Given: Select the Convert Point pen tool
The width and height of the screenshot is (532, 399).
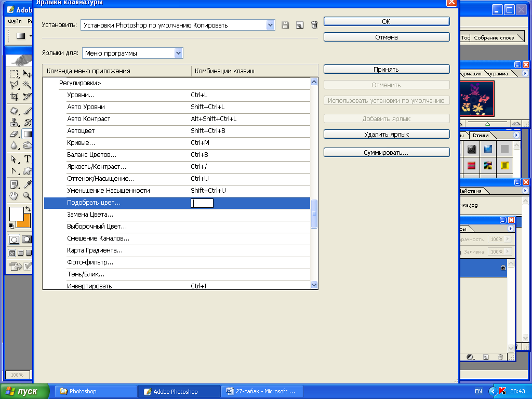Looking at the screenshot, I should (14, 170).
